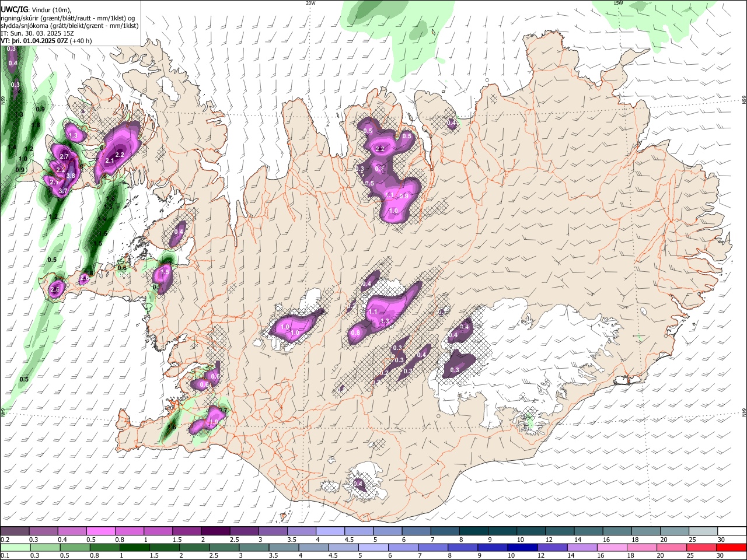Click the 2.6 value on the Snæfellsnes tip
Screen dimensions: 747x560
[56, 289]
